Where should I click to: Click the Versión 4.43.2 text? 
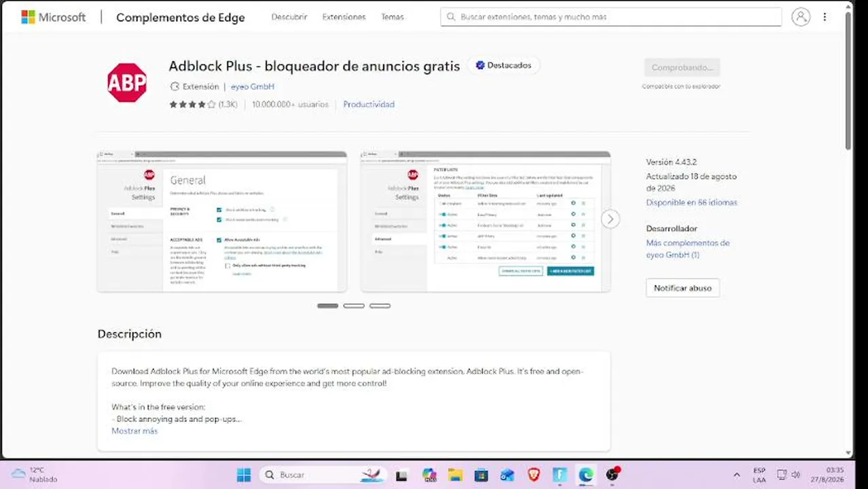point(671,162)
